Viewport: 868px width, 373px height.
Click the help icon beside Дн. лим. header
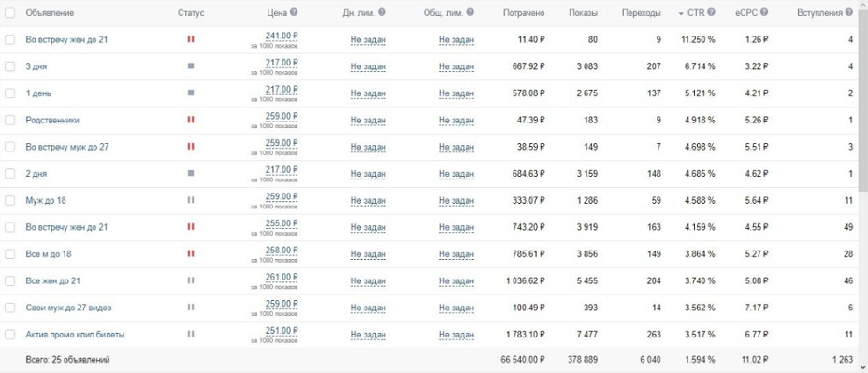pos(382,12)
